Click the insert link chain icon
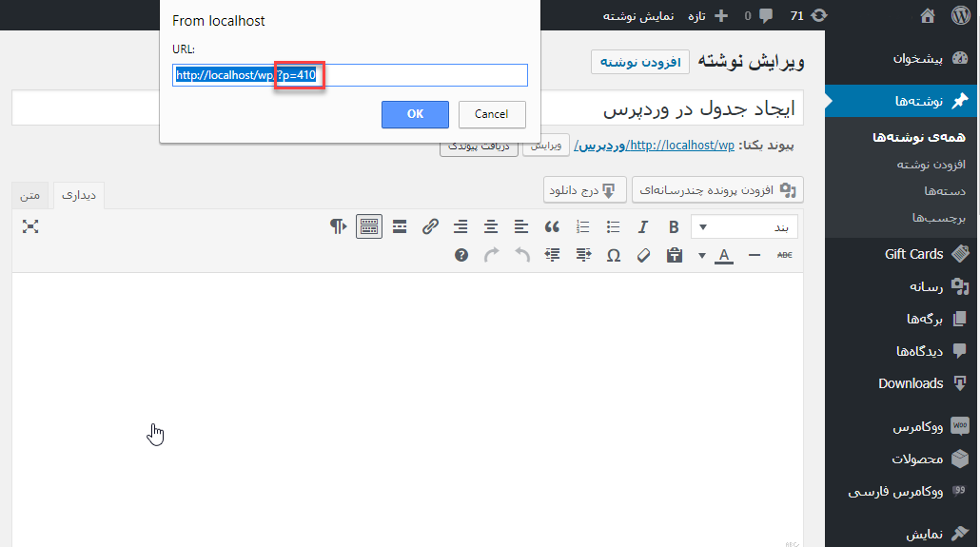This screenshot has width=980, height=547. click(x=430, y=227)
